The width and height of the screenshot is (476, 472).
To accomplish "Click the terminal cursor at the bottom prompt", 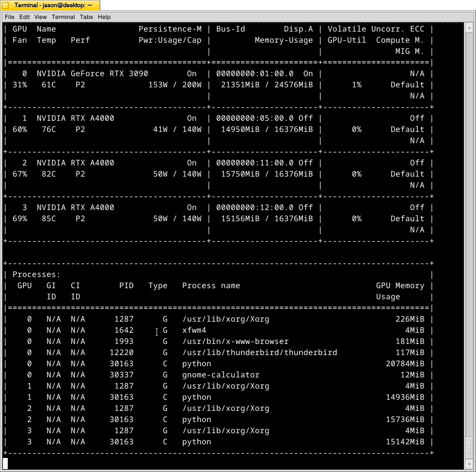I will 6,463.
